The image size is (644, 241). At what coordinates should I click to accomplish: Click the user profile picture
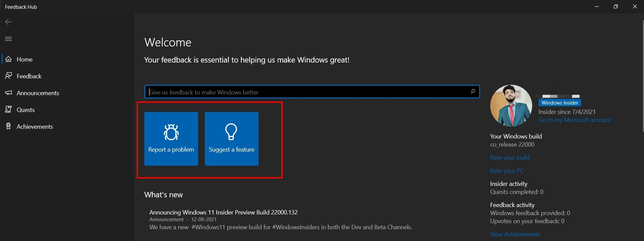(x=511, y=106)
